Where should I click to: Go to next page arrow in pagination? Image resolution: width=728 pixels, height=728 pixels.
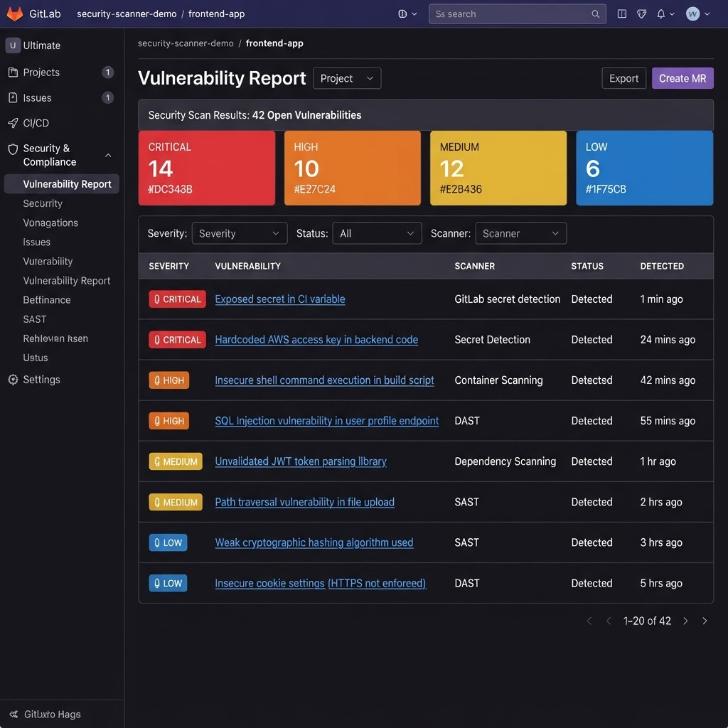pyautogui.click(x=685, y=621)
